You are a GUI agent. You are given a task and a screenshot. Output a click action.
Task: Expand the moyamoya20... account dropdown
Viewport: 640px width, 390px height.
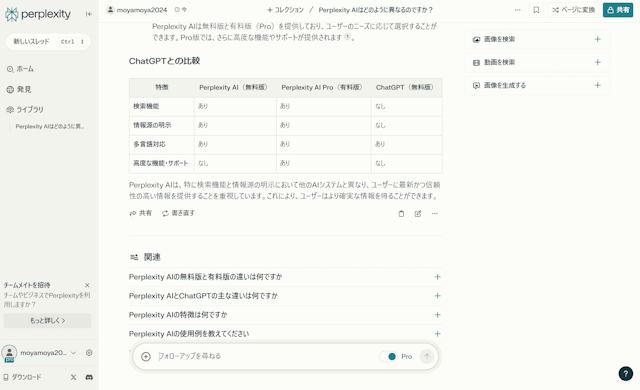[73, 353]
